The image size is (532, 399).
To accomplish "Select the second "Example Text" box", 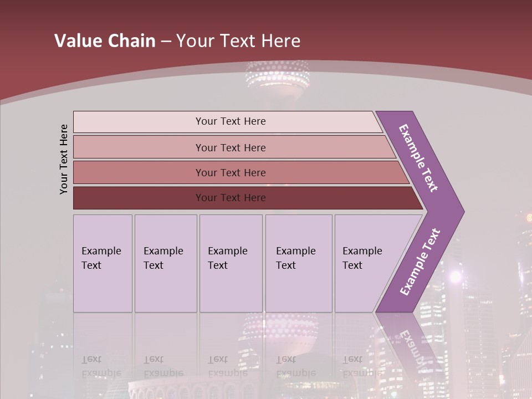I will pos(165,263).
